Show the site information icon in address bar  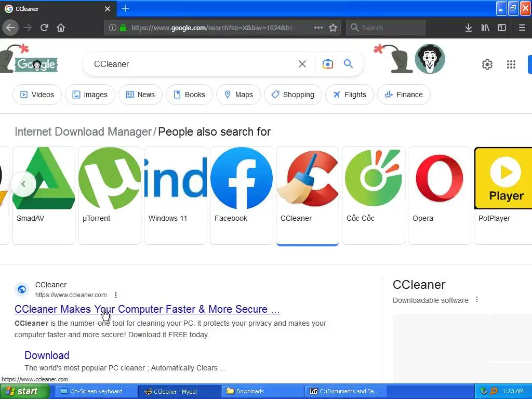[113, 28]
